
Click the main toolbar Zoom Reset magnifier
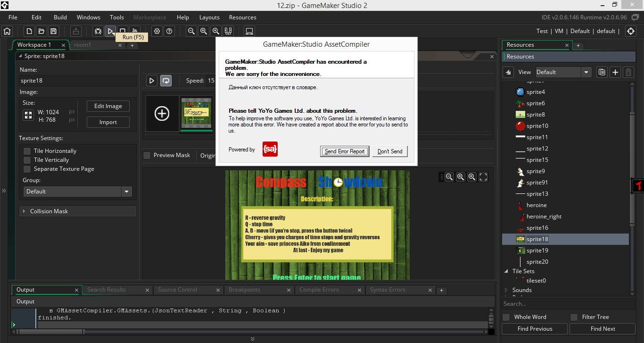click(204, 31)
